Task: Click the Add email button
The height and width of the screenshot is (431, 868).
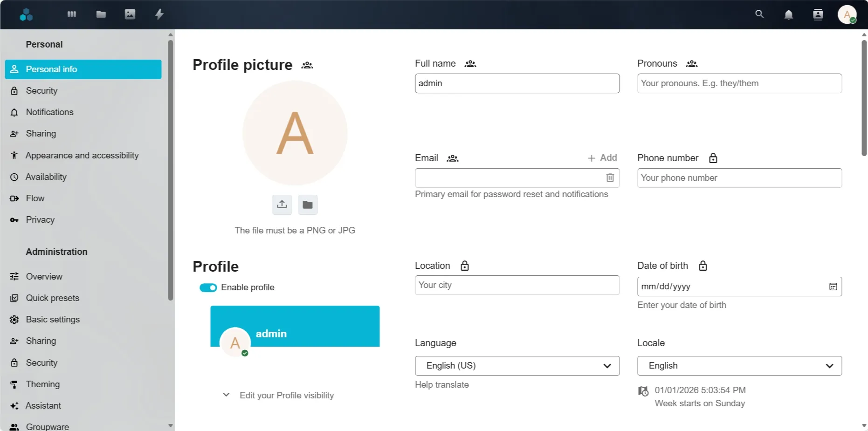Action: (x=602, y=158)
